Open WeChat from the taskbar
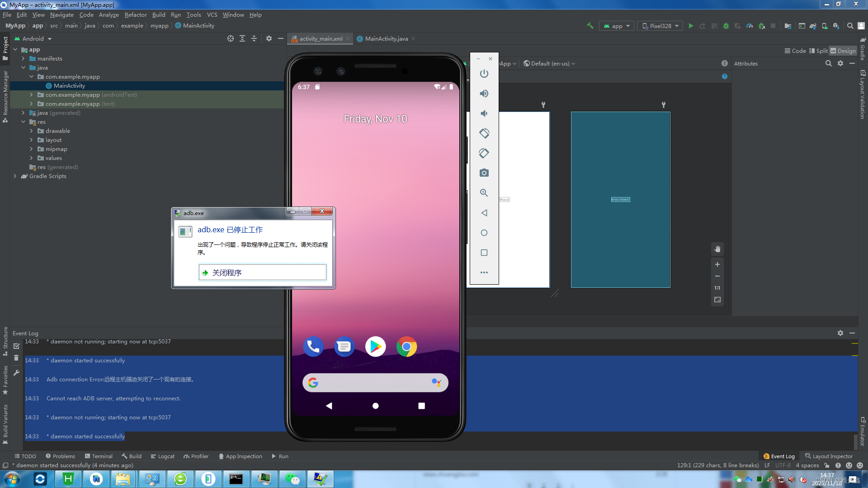 (292, 479)
